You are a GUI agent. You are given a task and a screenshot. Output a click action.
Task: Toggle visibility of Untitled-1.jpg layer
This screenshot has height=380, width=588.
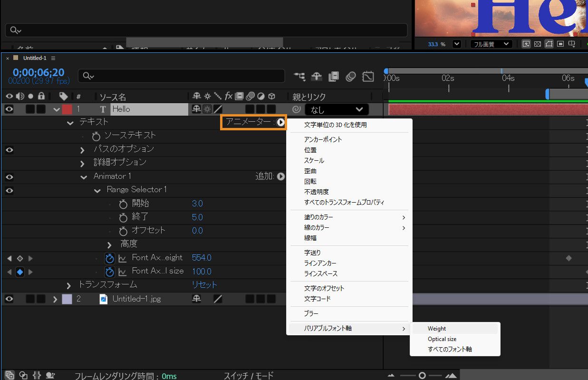click(x=9, y=299)
